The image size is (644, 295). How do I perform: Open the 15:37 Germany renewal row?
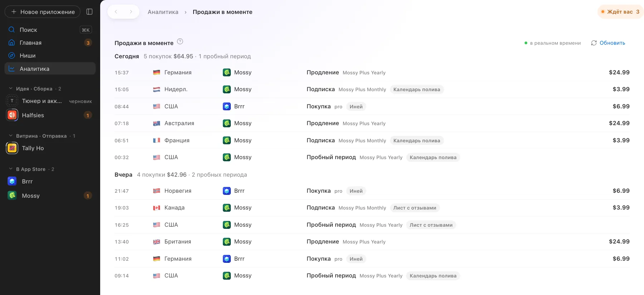(x=372, y=72)
